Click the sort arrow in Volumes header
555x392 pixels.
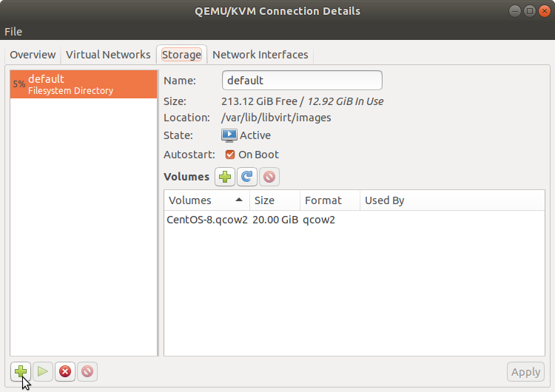click(x=239, y=200)
